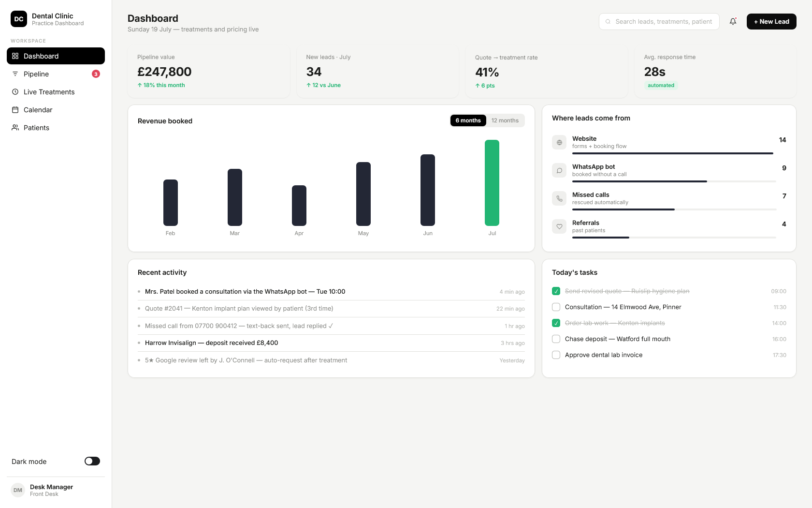Click the 12 vs June indicator

point(323,85)
